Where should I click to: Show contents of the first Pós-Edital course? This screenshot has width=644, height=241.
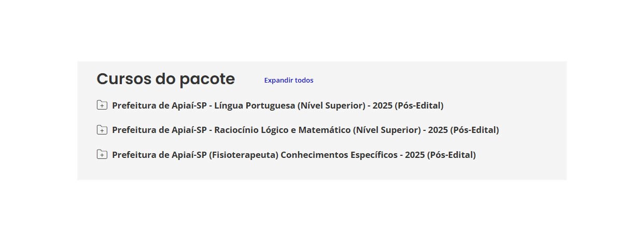[x=277, y=105]
